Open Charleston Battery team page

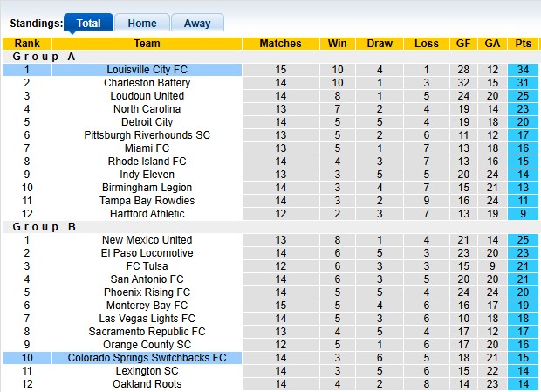point(147,83)
